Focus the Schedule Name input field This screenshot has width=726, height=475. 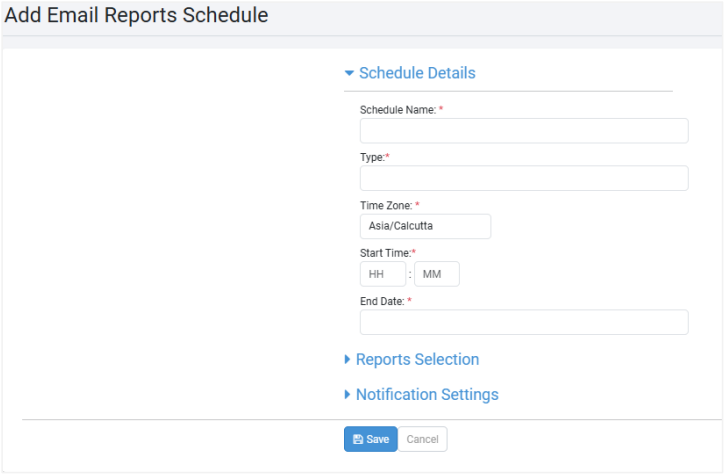pyautogui.click(x=524, y=131)
